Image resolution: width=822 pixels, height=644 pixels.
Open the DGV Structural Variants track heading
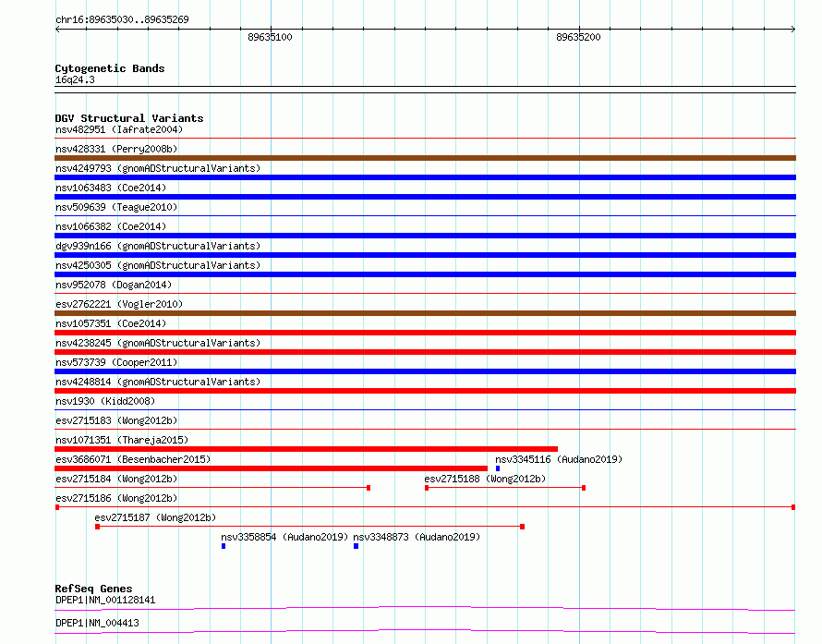[x=129, y=118]
